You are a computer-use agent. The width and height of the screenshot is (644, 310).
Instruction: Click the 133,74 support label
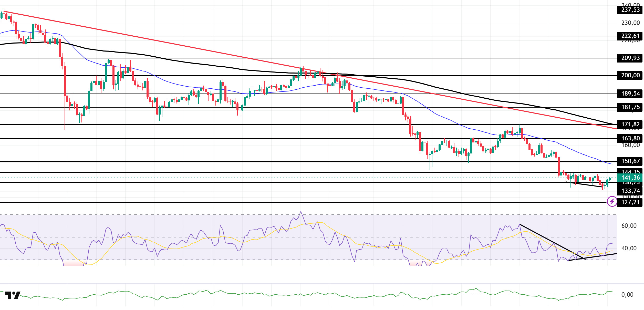pyautogui.click(x=630, y=191)
